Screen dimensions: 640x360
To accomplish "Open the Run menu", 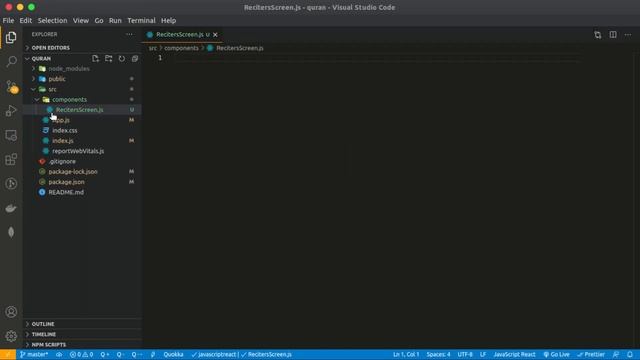I will 115,20.
